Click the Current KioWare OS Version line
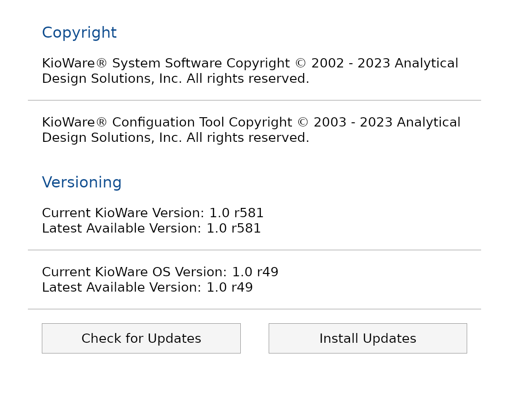 (160, 273)
